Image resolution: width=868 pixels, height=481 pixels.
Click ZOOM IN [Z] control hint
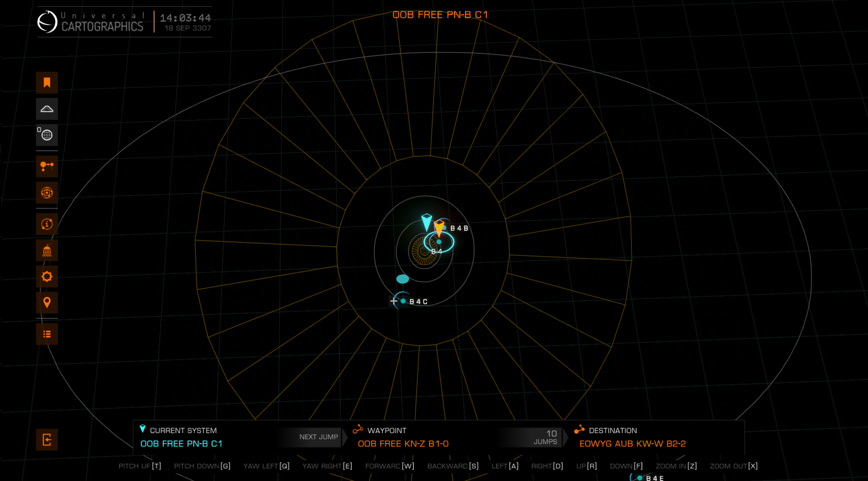677,466
